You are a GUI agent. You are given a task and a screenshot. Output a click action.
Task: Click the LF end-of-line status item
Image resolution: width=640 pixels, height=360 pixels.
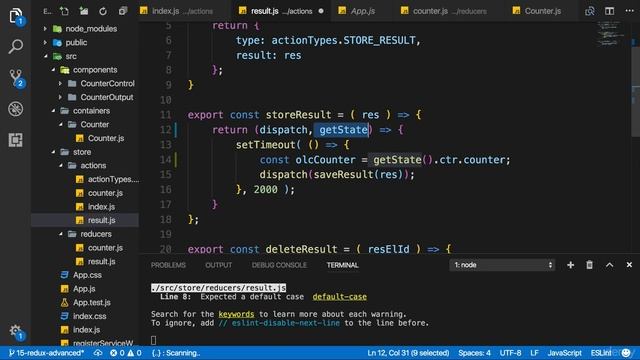(x=534, y=353)
